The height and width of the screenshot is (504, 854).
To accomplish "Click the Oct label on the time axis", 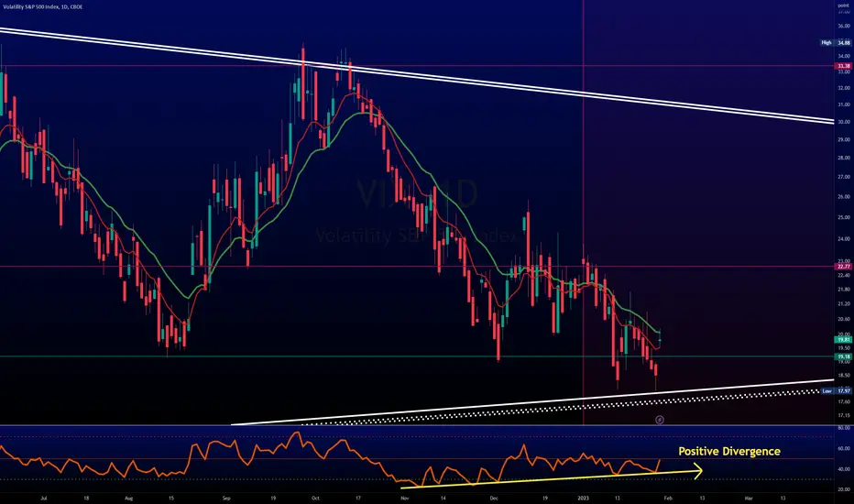I will [315, 498].
